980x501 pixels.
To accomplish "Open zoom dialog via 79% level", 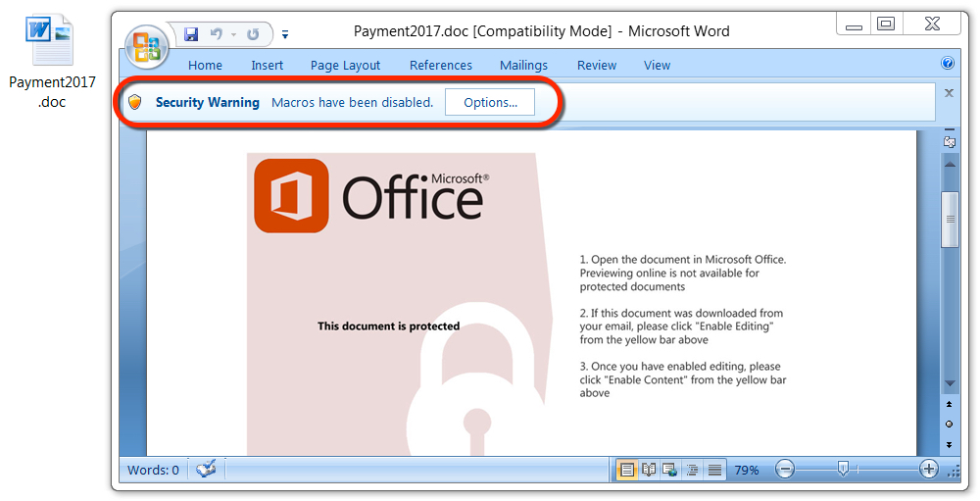I will tap(746, 470).
